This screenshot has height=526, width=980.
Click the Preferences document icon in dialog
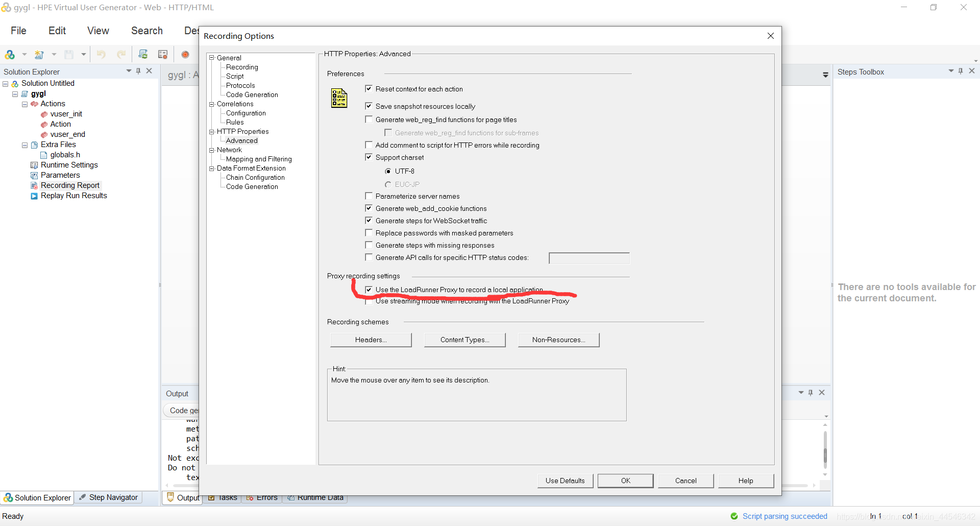[x=339, y=98]
